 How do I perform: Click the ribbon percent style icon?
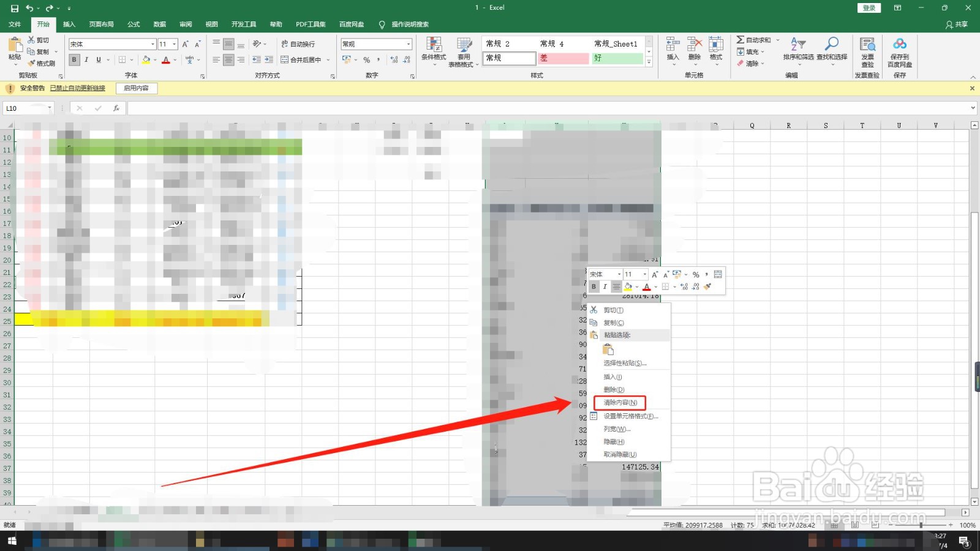366,60
